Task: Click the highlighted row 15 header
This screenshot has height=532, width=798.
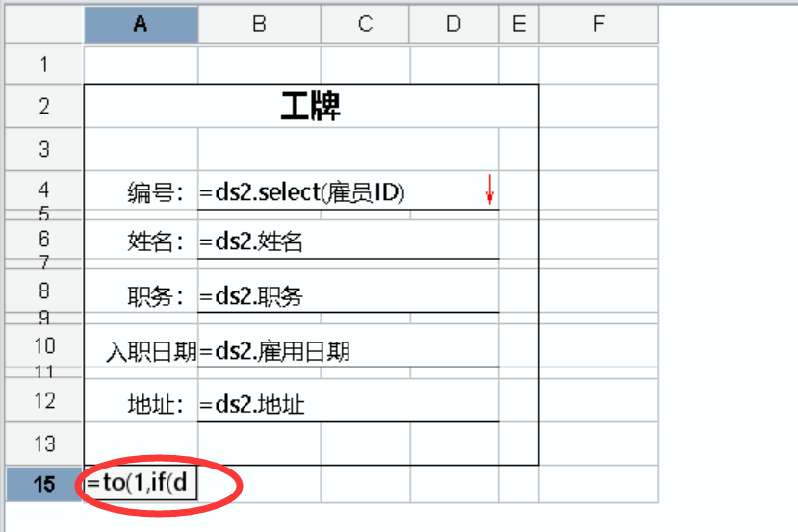Action: [x=44, y=484]
